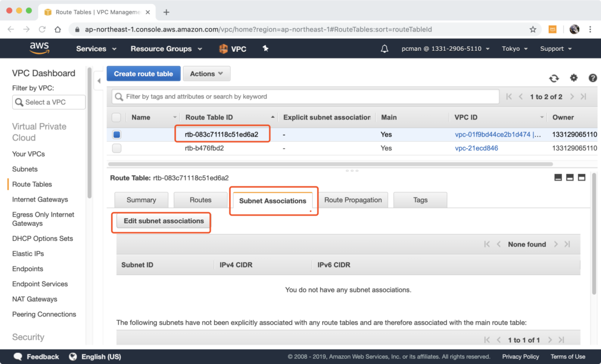Open the Support dropdown
Viewport: 601px width, 364px height.
[556, 49]
